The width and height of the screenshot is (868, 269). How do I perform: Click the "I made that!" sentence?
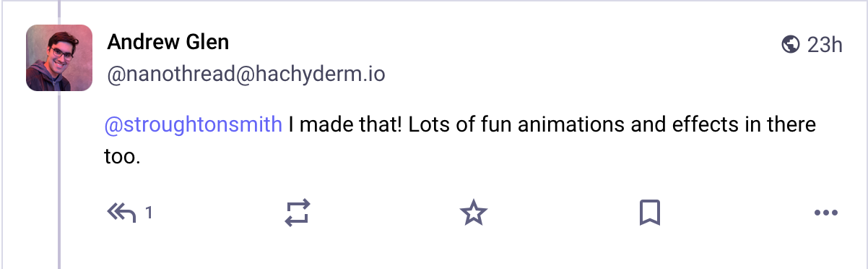tap(344, 124)
